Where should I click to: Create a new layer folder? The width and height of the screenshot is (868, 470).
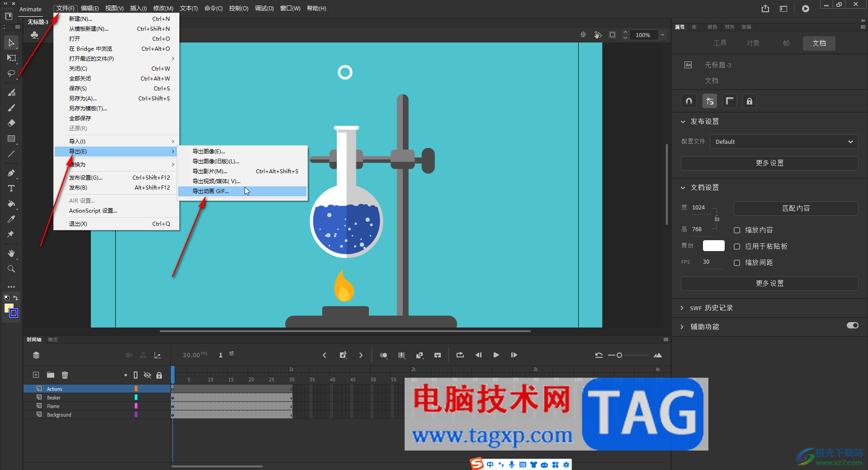pyautogui.click(x=51, y=375)
